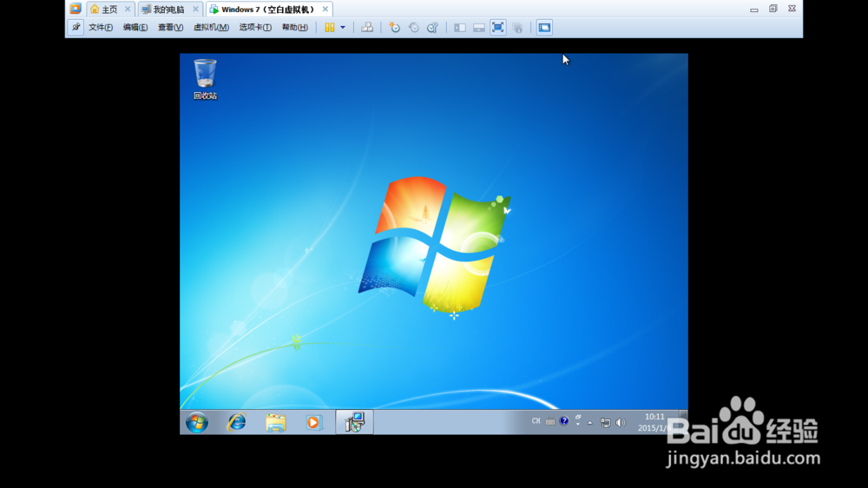Select the VMware Tools installer taskbar item

click(x=354, y=422)
